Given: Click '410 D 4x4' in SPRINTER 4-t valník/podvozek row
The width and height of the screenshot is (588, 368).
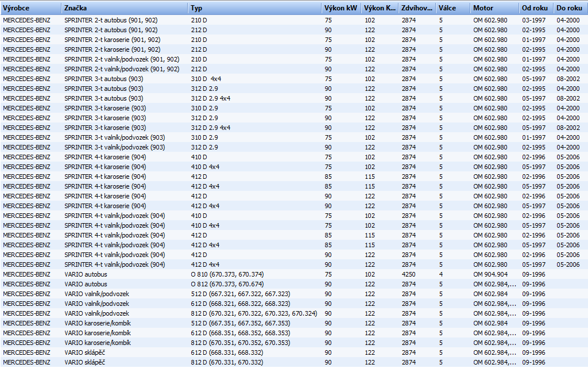Looking at the screenshot, I should [x=205, y=225].
